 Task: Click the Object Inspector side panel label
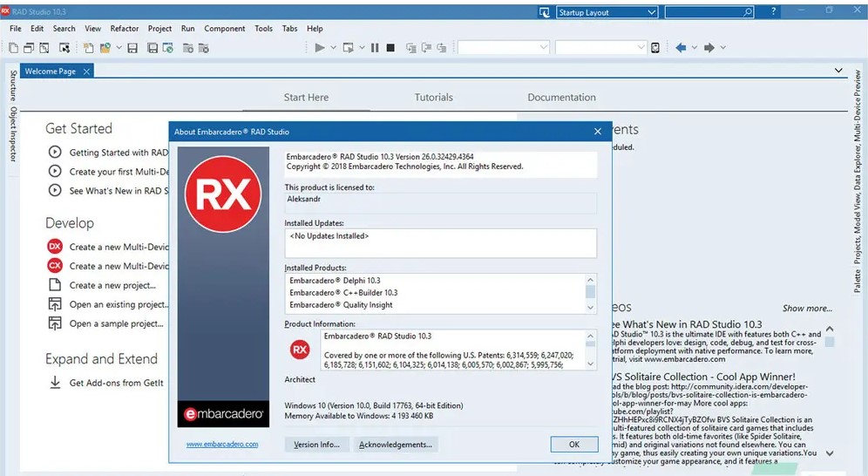(13, 134)
